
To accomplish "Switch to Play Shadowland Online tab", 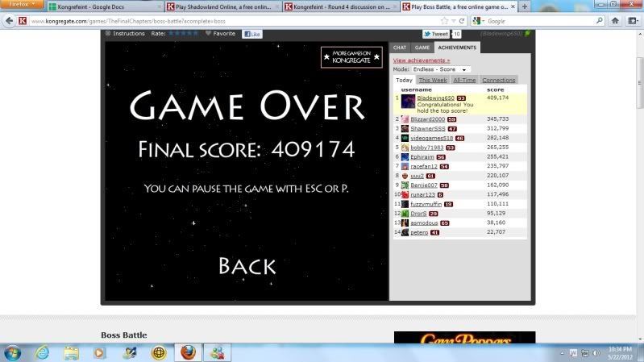I will point(222,6).
